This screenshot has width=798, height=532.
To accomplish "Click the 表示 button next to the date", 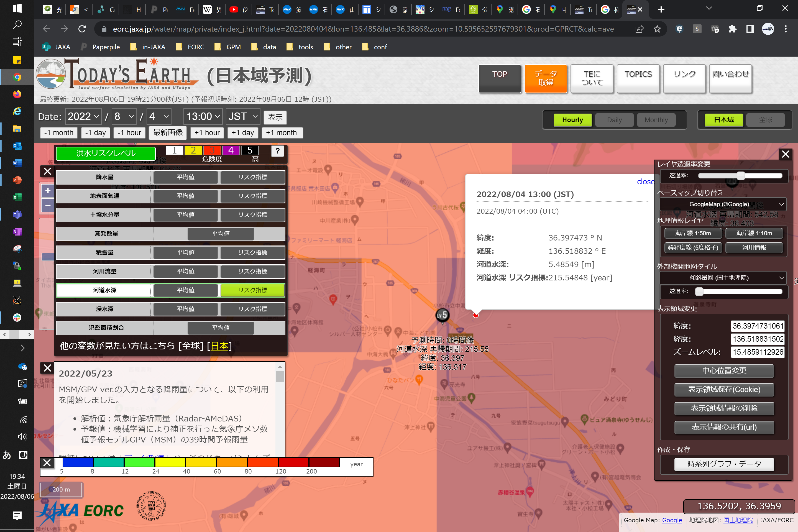I will 275,117.
